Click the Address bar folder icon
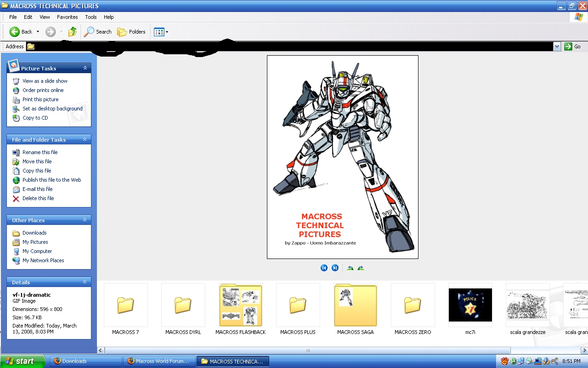Screen dimensions: 588x368 point(31,46)
